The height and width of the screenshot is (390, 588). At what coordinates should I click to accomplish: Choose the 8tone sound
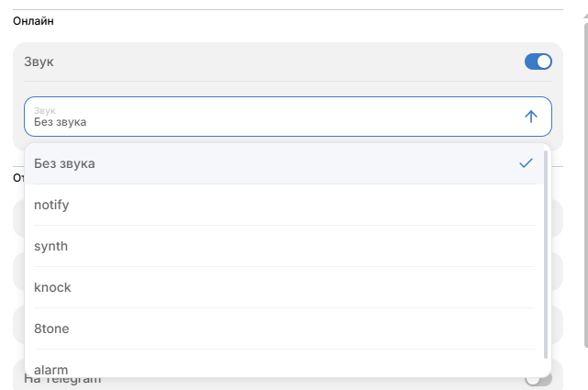pyautogui.click(x=283, y=329)
